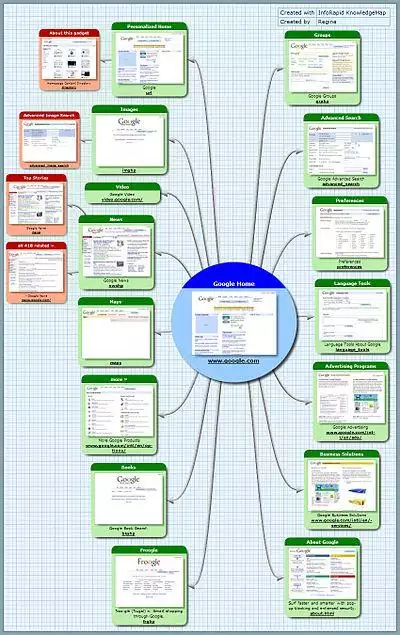The image size is (400, 635).
Task: Open the Advanced Search page thumbnail
Action: (341, 149)
